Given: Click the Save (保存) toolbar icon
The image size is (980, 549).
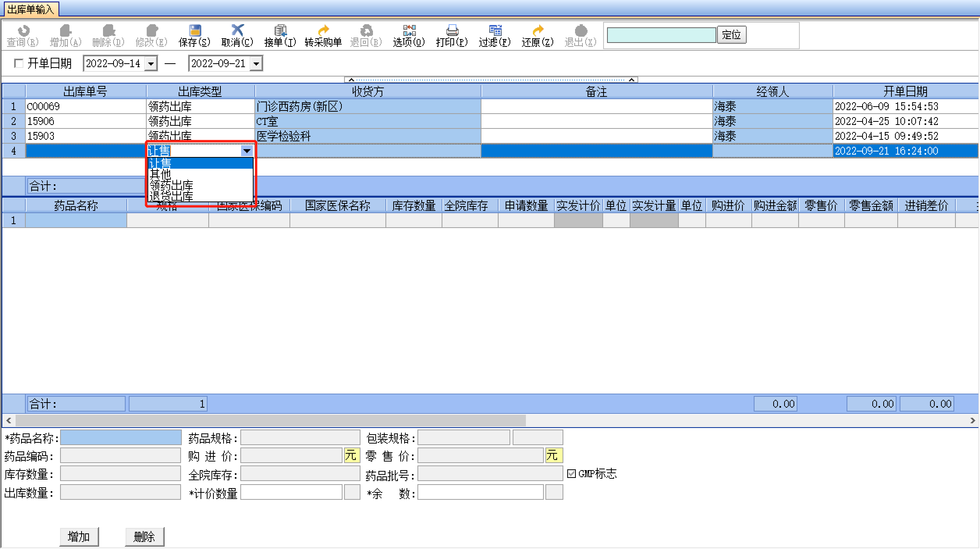Looking at the screenshot, I should coord(194,31).
